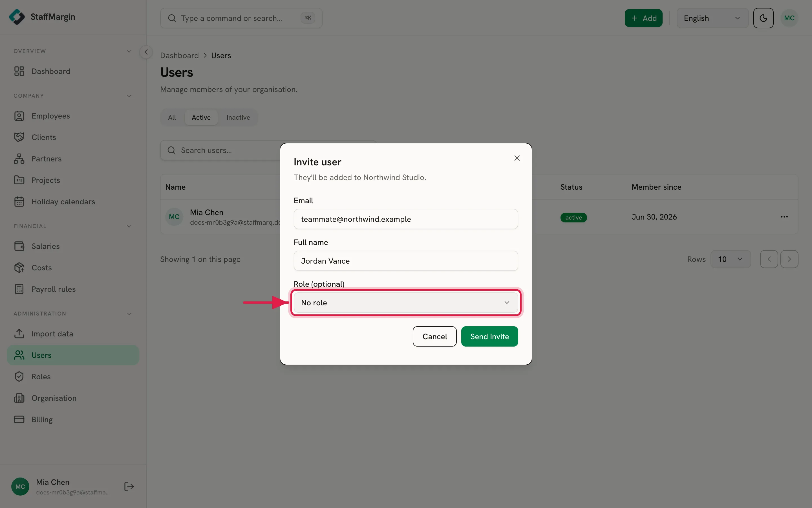Collapse the Financial sidebar section
The image size is (812, 508).
pos(129,226)
